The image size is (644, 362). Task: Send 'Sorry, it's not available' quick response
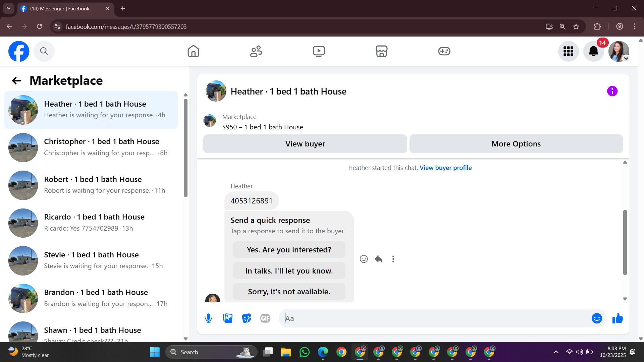click(289, 292)
